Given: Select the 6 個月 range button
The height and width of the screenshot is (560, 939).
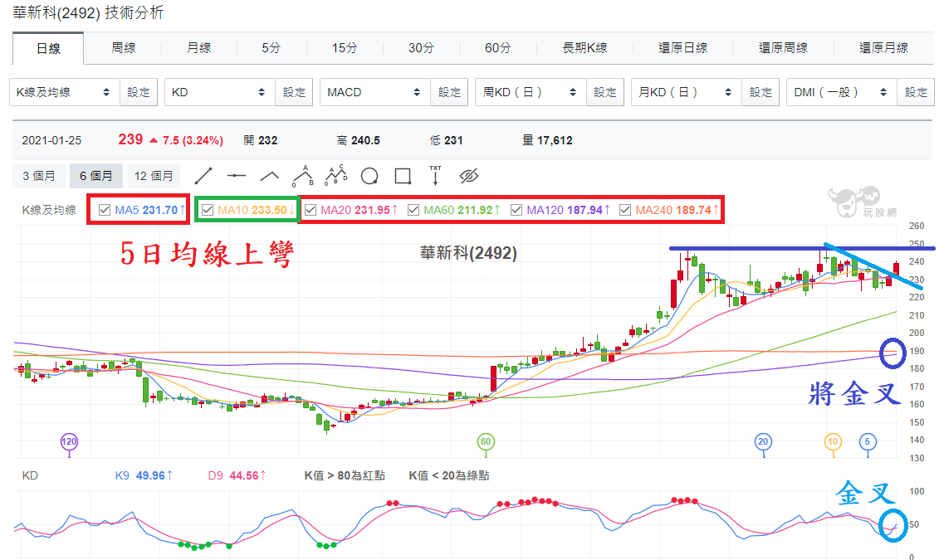Looking at the screenshot, I should pyautogui.click(x=95, y=176).
